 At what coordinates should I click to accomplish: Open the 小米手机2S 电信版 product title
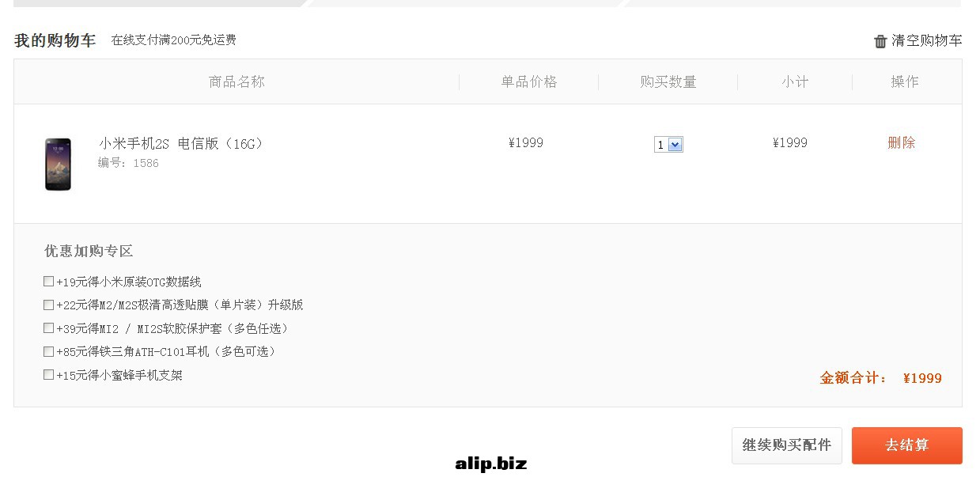coord(181,143)
